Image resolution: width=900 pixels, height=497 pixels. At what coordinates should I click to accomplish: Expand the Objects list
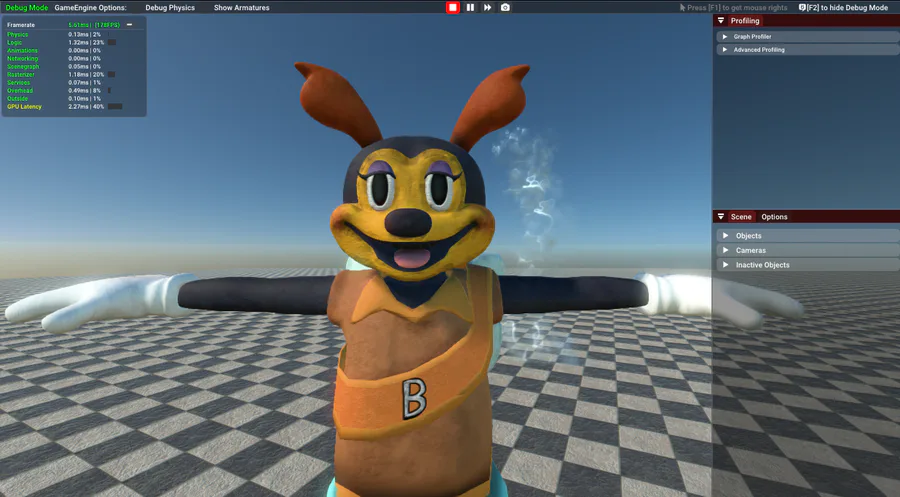pos(806,235)
